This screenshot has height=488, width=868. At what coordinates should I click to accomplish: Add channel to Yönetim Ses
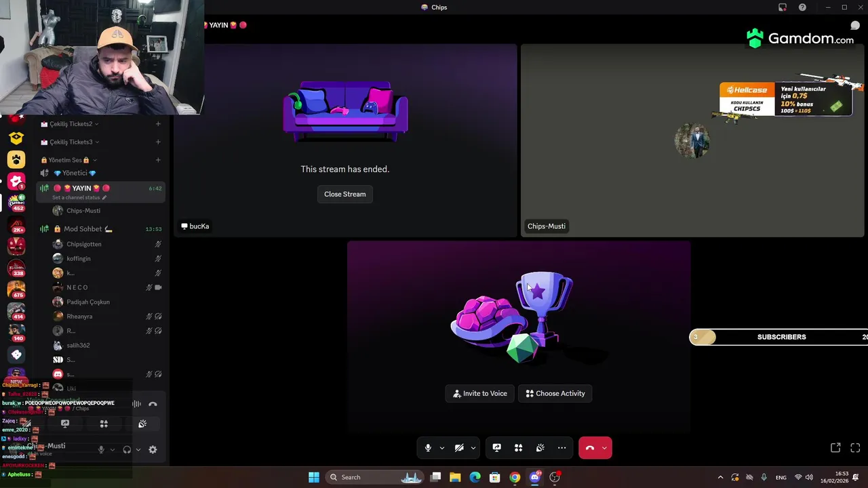pyautogui.click(x=158, y=160)
